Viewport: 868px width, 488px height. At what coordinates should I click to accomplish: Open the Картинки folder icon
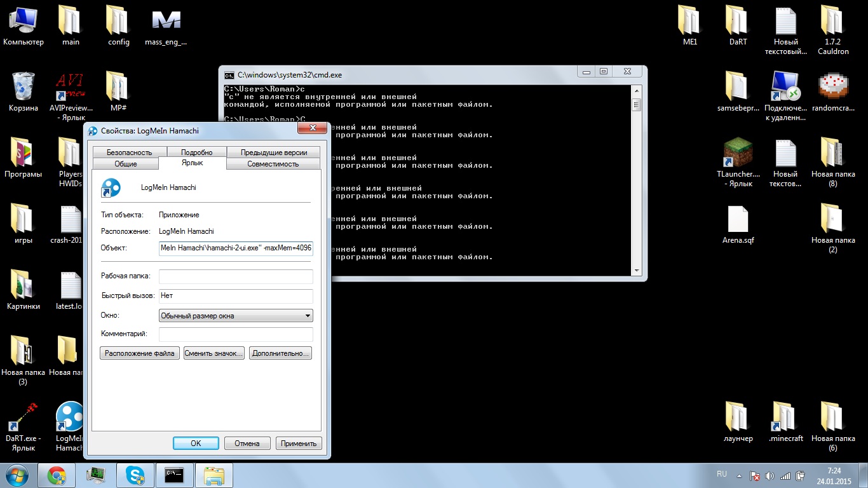24,290
